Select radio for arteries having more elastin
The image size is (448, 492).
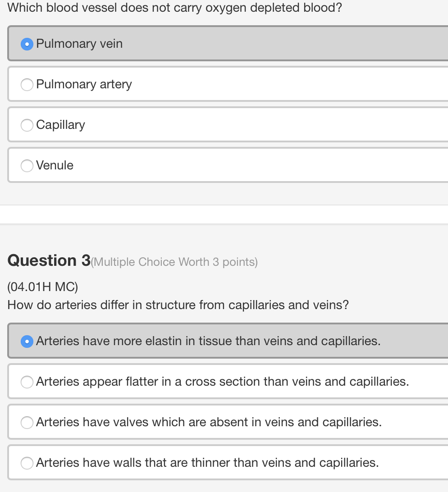27,342
